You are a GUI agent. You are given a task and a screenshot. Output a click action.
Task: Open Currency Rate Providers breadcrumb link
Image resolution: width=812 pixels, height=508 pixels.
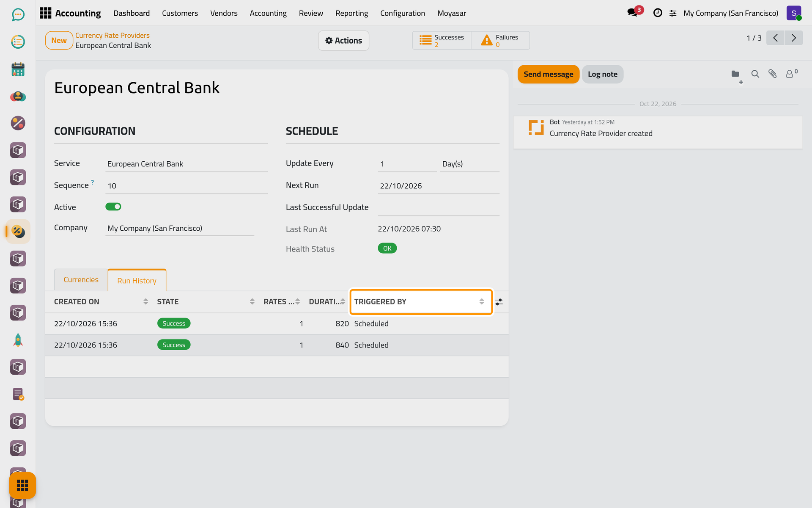(112, 35)
